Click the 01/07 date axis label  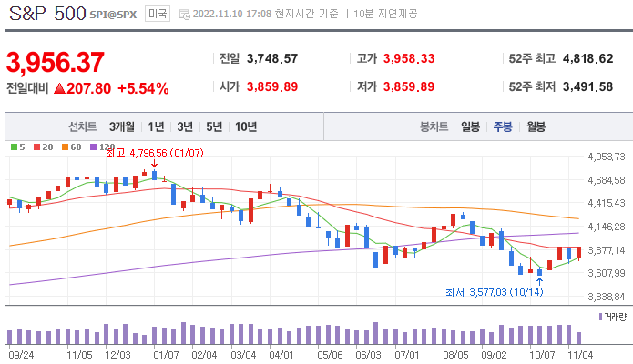(x=166, y=355)
